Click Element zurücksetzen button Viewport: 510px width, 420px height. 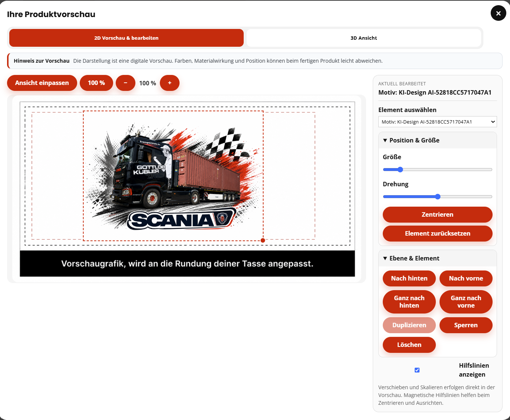pyautogui.click(x=437, y=233)
